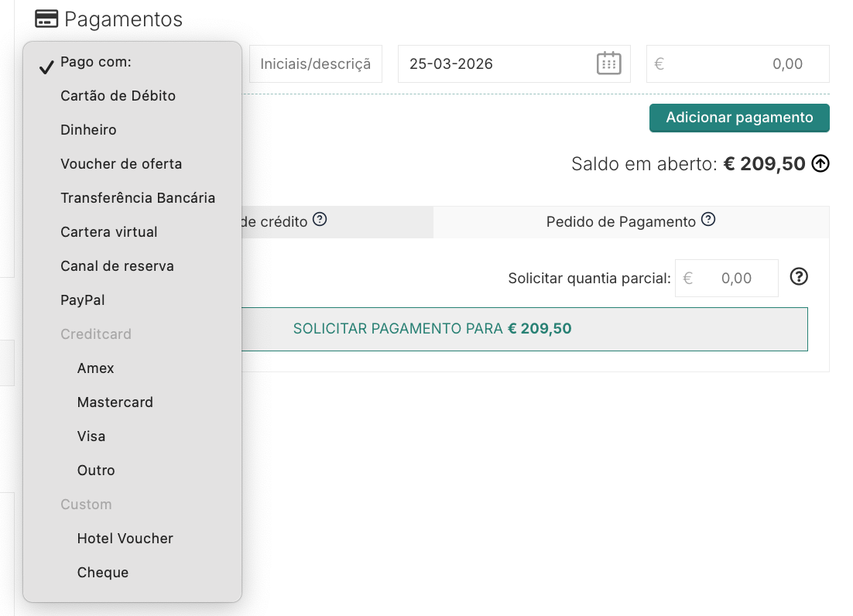Switch to the 'de crédito' tab

click(337, 222)
